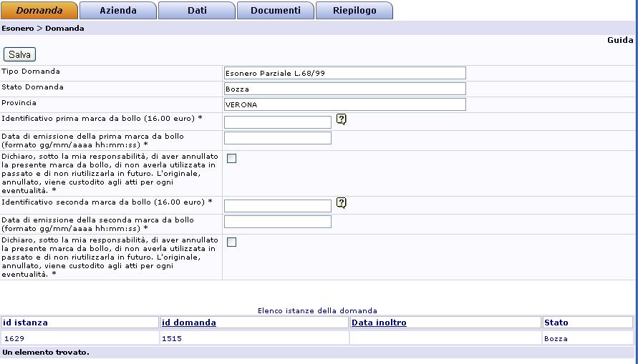This screenshot has width=638, height=364.
Task: Focus the first marca da bollo emission date field
Action: coord(277,138)
